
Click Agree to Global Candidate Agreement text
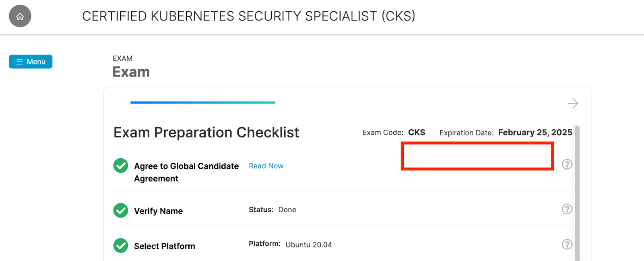click(186, 172)
